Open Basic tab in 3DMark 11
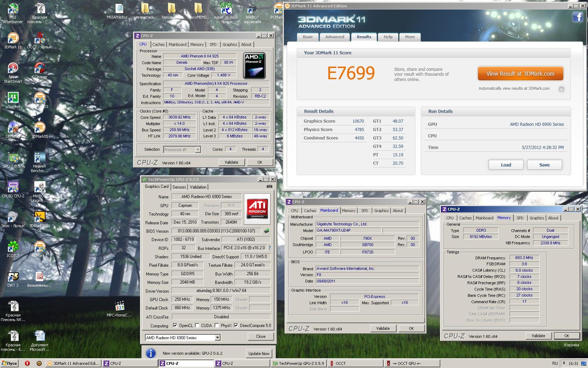The width and height of the screenshot is (588, 368). (308, 37)
